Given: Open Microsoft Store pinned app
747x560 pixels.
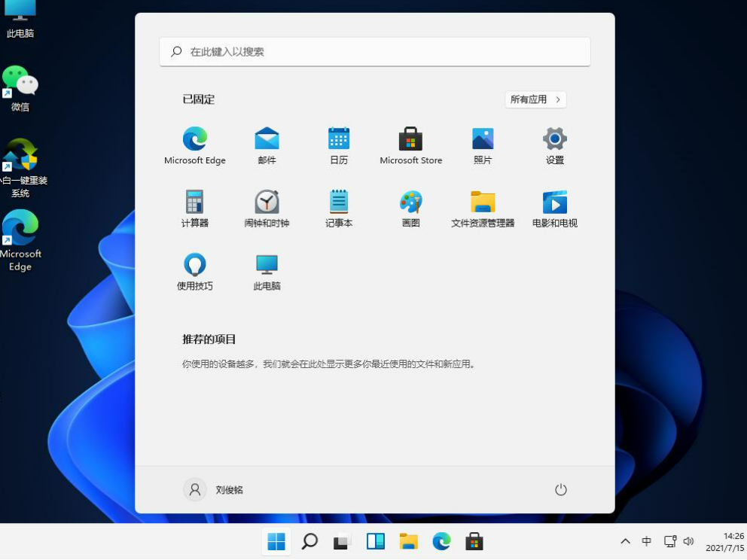Looking at the screenshot, I should [x=410, y=139].
